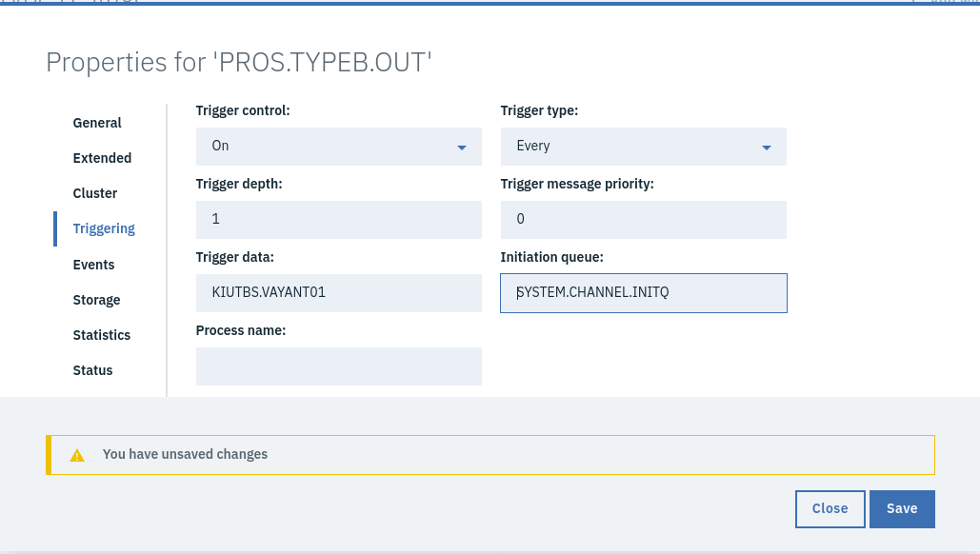This screenshot has width=980, height=554.
Task: Focus the Trigger message priority field
Action: [x=643, y=220]
